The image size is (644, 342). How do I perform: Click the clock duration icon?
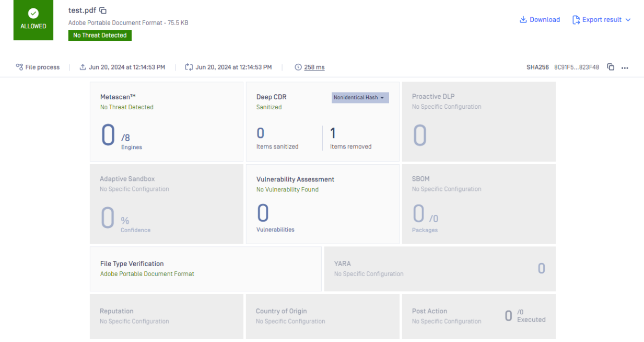(298, 67)
